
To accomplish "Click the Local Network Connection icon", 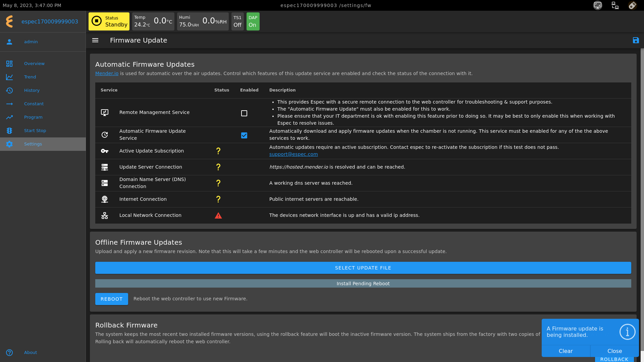I will click(105, 216).
